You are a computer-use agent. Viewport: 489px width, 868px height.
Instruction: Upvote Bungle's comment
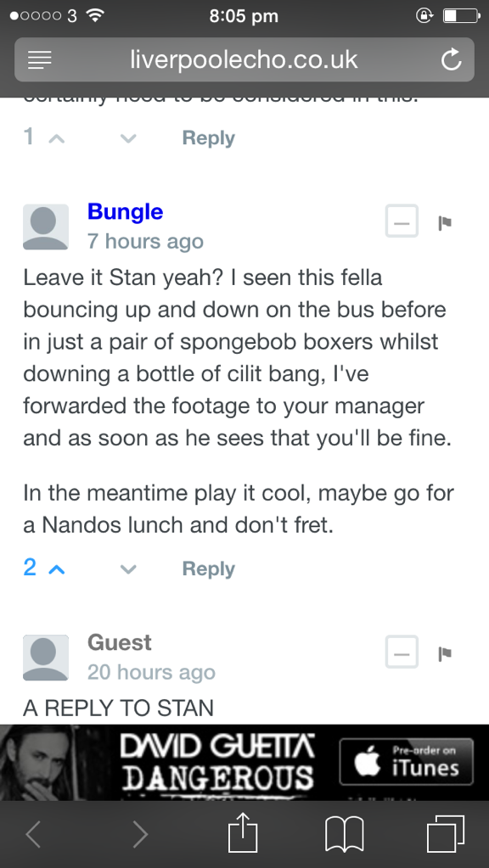point(57,568)
